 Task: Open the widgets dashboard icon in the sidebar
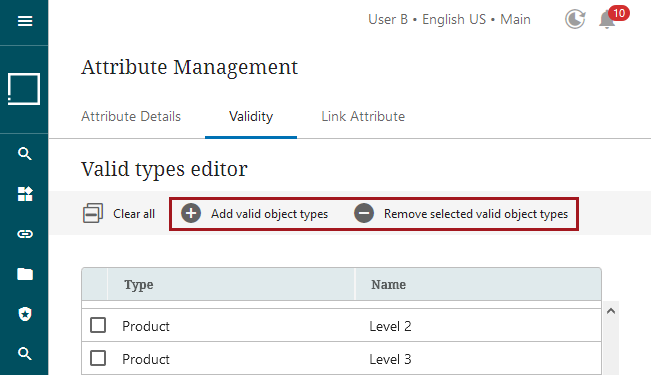(x=25, y=194)
